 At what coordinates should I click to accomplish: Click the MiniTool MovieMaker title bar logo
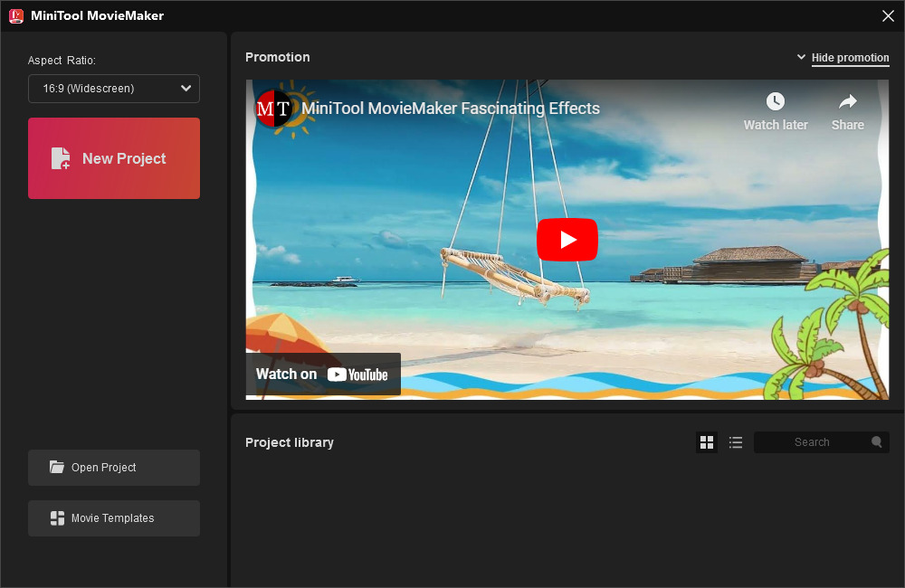(15, 15)
